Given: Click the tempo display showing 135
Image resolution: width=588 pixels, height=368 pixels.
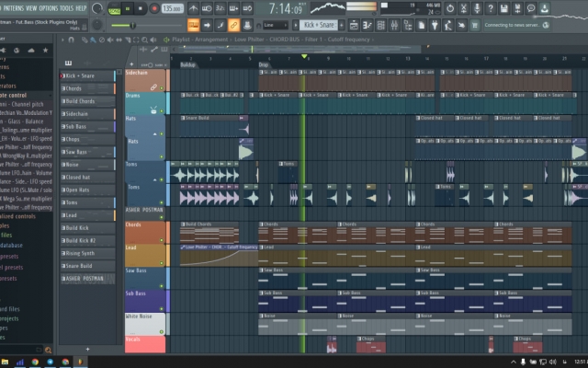Looking at the screenshot, I should [x=172, y=8].
